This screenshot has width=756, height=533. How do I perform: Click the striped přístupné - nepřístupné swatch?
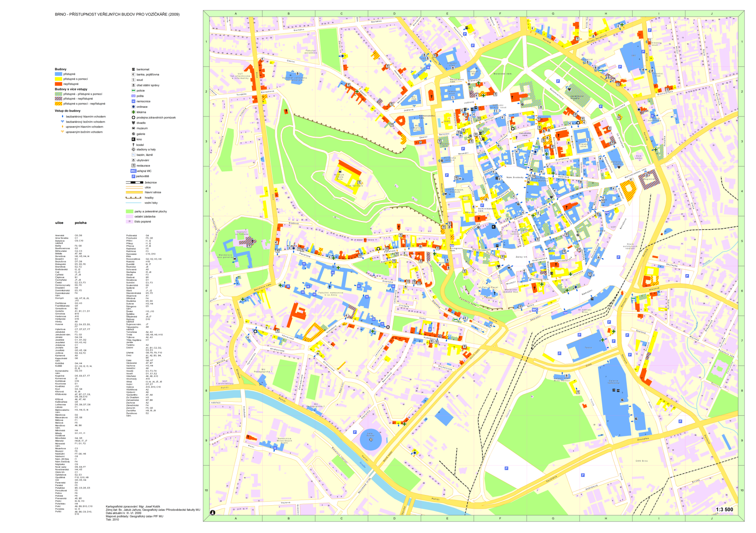coord(58,99)
